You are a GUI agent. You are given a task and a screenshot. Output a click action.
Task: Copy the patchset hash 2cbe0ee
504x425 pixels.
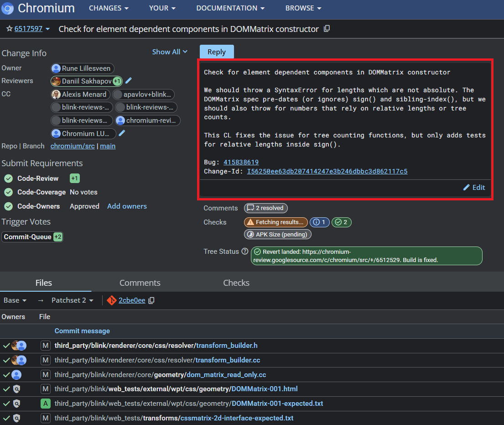[151, 300]
